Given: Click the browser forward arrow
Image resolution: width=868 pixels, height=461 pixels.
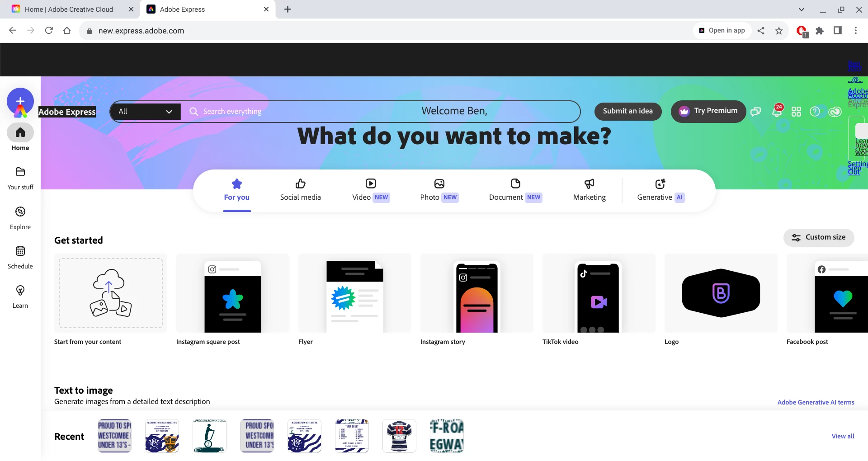Looking at the screenshot, I should pos(31,31).
